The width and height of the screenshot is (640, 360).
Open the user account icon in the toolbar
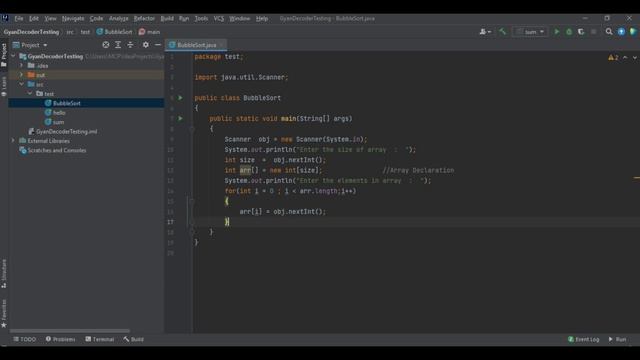(485, 32)
